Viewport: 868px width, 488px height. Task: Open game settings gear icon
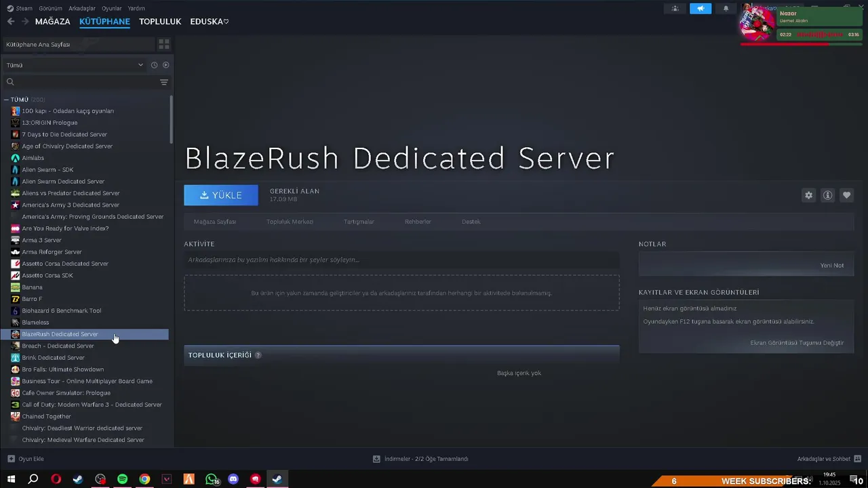(x=808, y=195)
